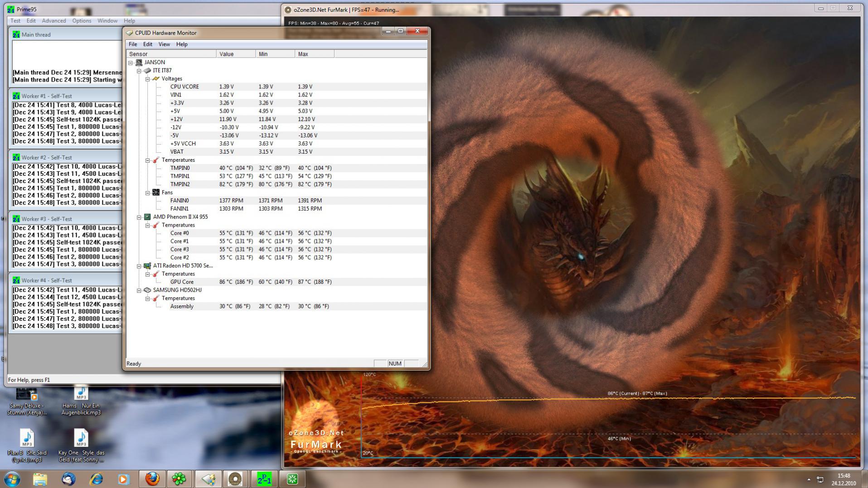Open the Options menu in Prime95

pos(82,21)
